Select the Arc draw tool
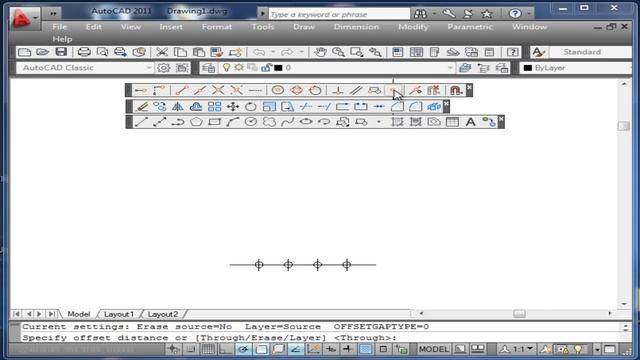This screenshot has width=640, height=360. pyautogui.click(x=233, y=122)
